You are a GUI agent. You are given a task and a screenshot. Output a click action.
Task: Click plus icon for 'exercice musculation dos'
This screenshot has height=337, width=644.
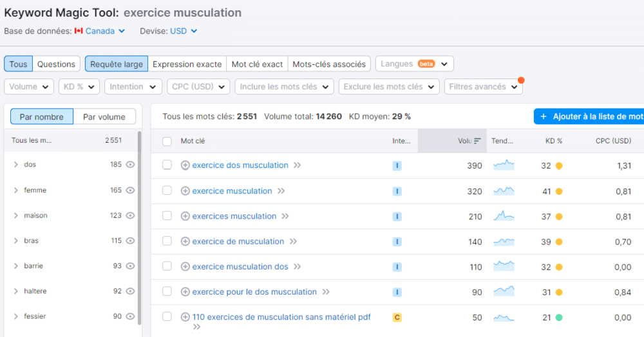point(185,266)
